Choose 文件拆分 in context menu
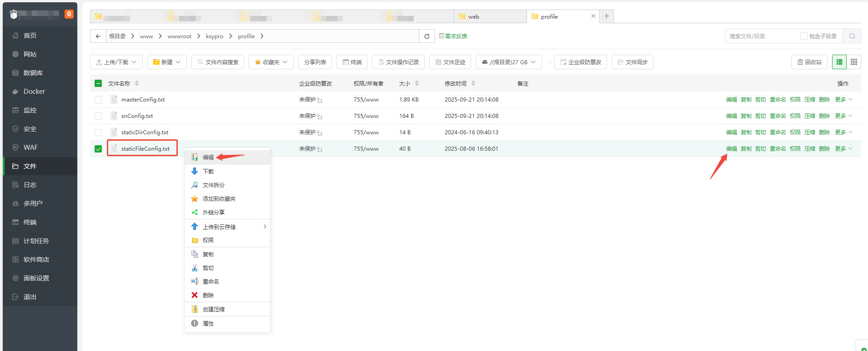 227,185
